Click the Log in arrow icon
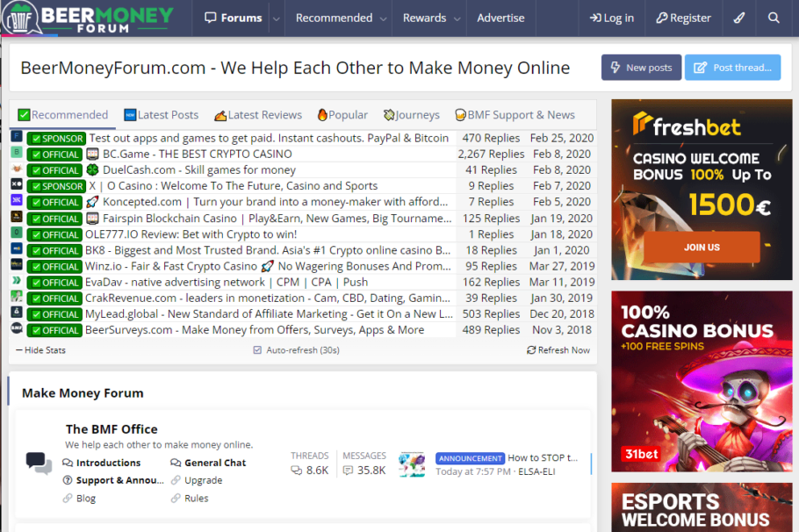This screenshot has width=799, height=532. pos(595,18)
